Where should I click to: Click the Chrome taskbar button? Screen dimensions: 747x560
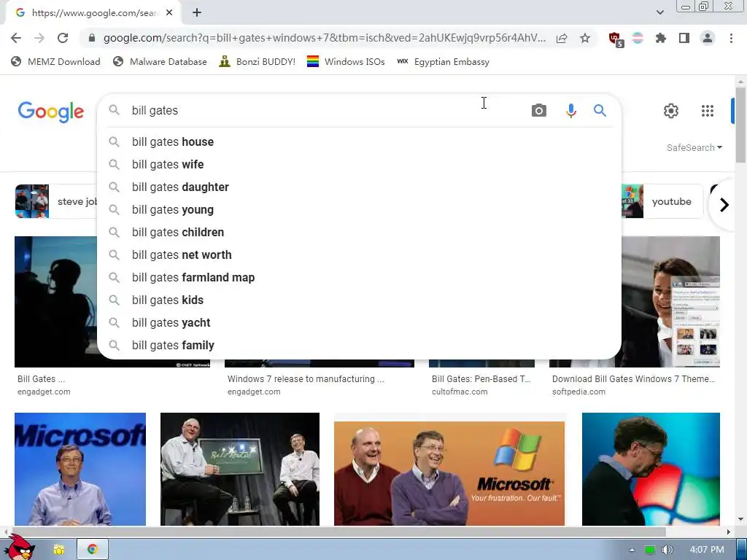[93, 550]
